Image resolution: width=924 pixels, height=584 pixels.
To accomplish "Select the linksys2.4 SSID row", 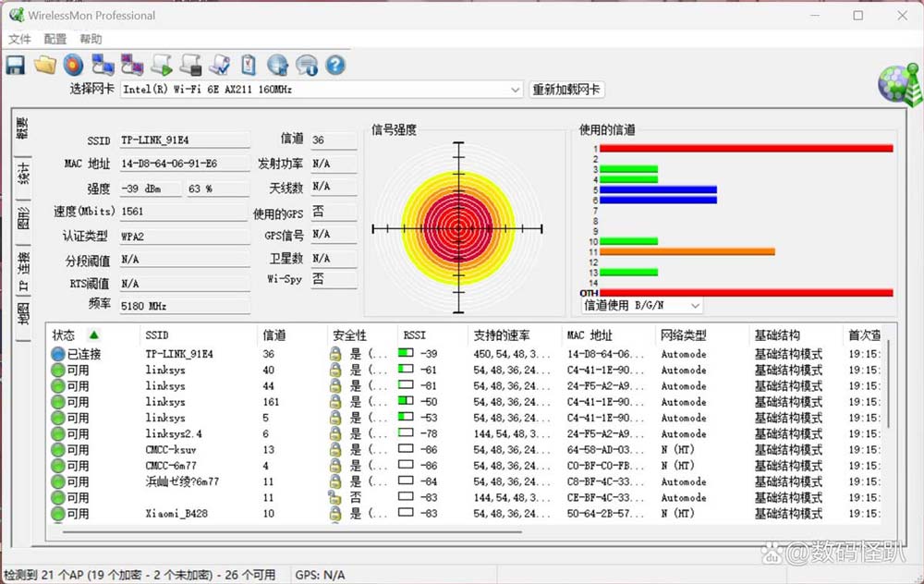I will point(466,433).
